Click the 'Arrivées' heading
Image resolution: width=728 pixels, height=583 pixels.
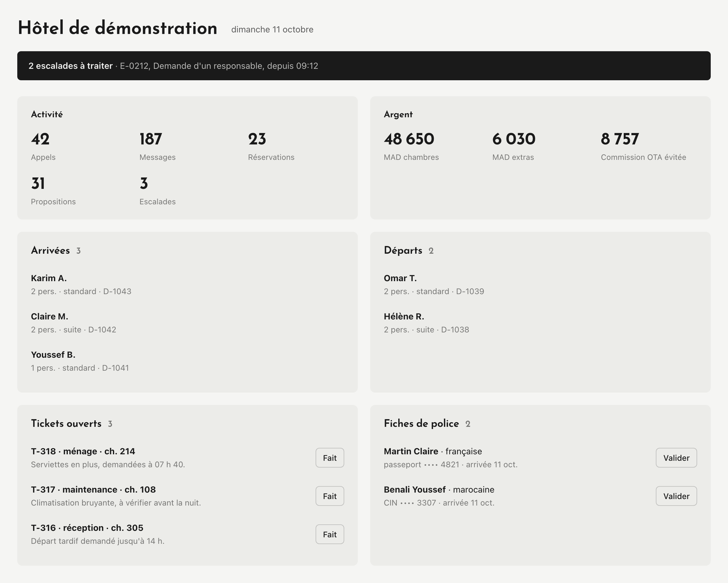coord(50,251)
